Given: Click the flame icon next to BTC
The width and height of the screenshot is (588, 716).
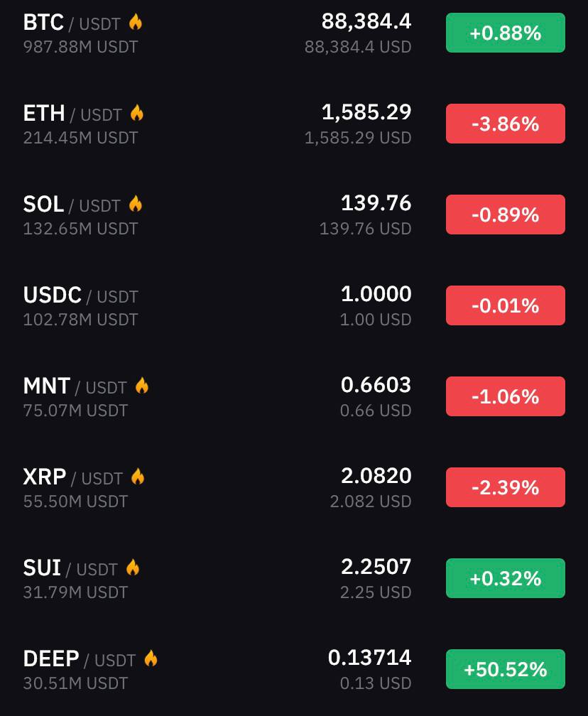Looking at the screenshot, I should tap(136, 22).
